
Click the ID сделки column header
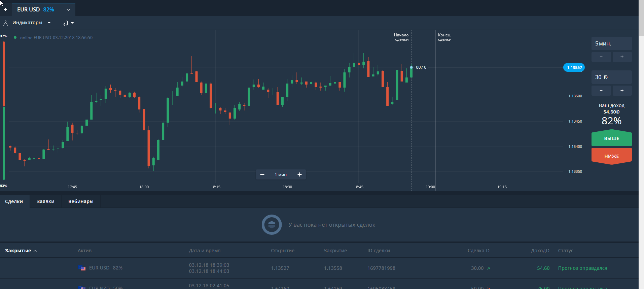click(x=379, y=251)
